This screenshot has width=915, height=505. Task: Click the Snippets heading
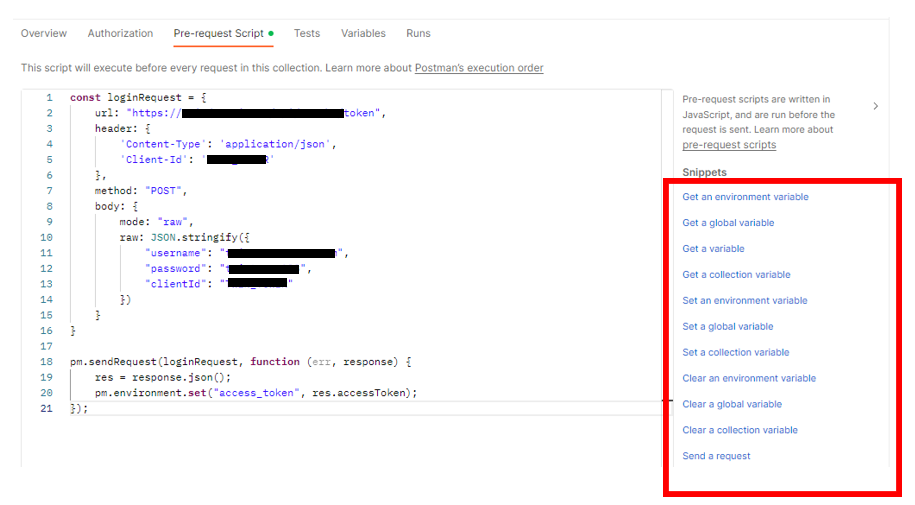point(704,172)
